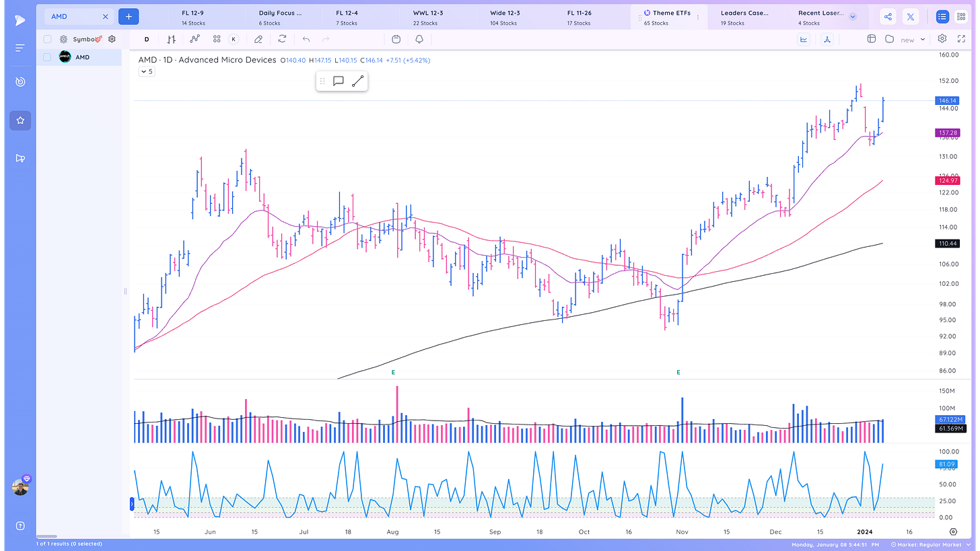
Task: Grab the floating drawing toolbar handle
Action: [322, 81]
